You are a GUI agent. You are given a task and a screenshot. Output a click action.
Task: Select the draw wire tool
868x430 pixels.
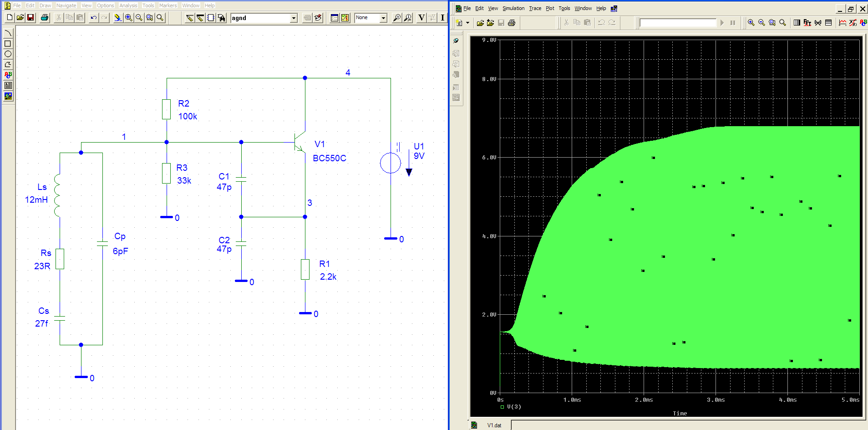coord(190,18)
